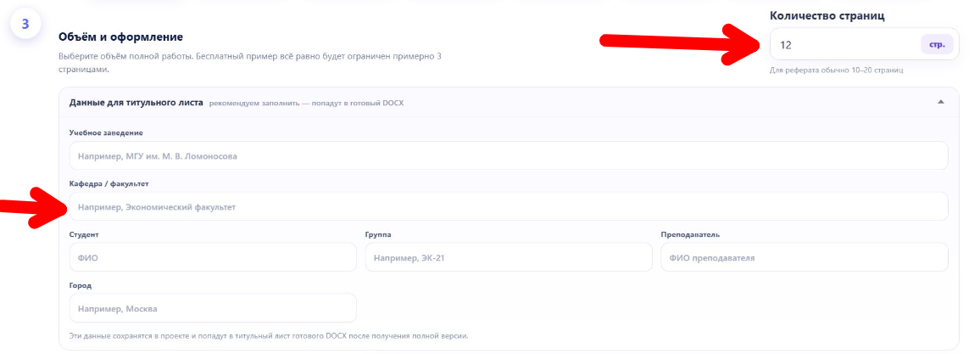Click the 'Кафедра / факультет' input field
This screenshot has width=980, height=354.
[508, 206]
